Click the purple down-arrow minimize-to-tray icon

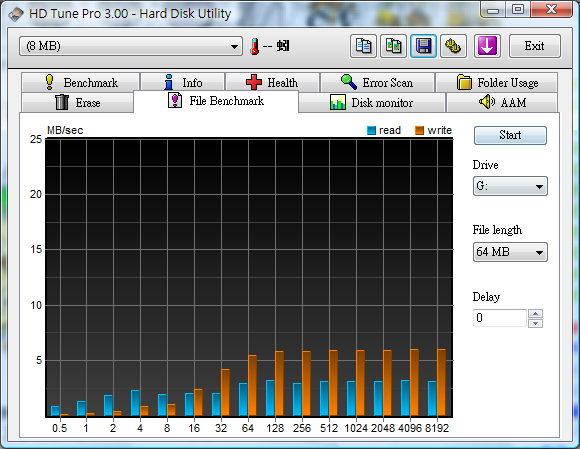click(x=487, y=46)
